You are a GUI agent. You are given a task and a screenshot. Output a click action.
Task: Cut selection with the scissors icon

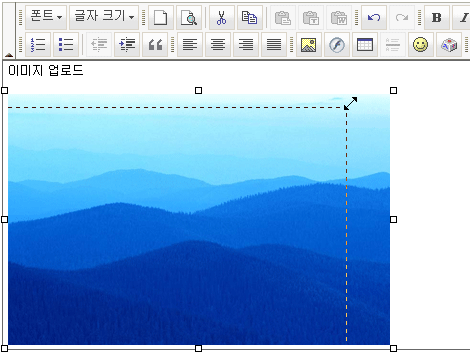221,17
